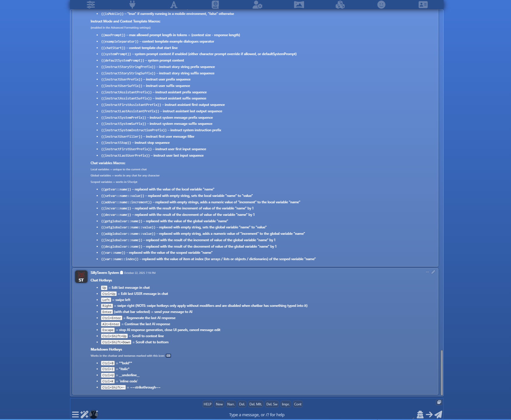Edit Chat Hotkeys message with pencil icon
511x420 pixels.
[x=433, y=272]
